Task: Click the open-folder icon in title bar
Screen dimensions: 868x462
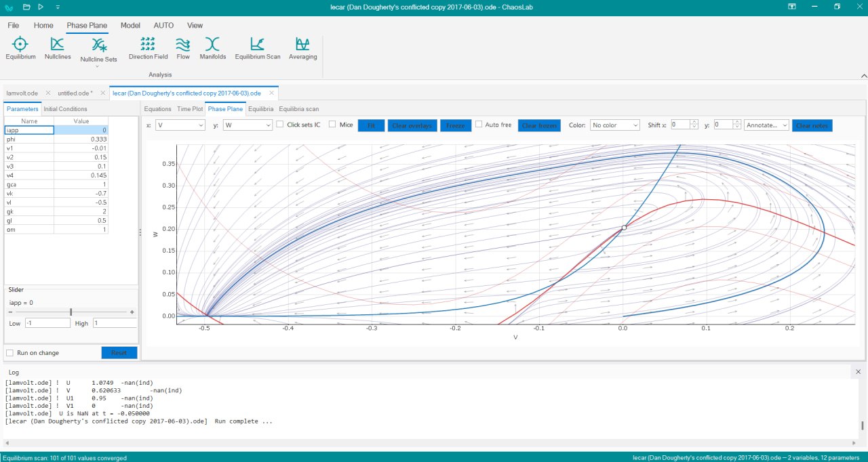Action: (26, 7)
